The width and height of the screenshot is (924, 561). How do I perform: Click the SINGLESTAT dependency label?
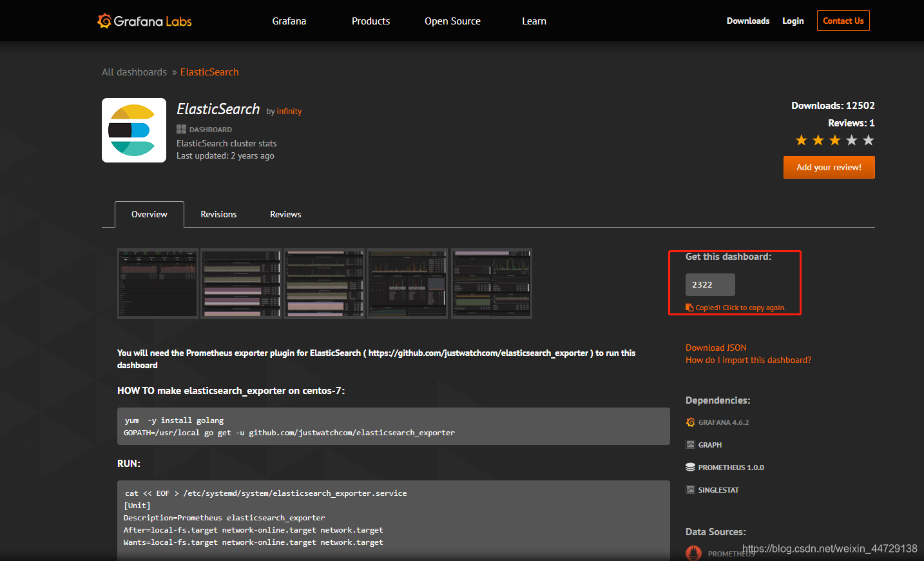point(718,490)
